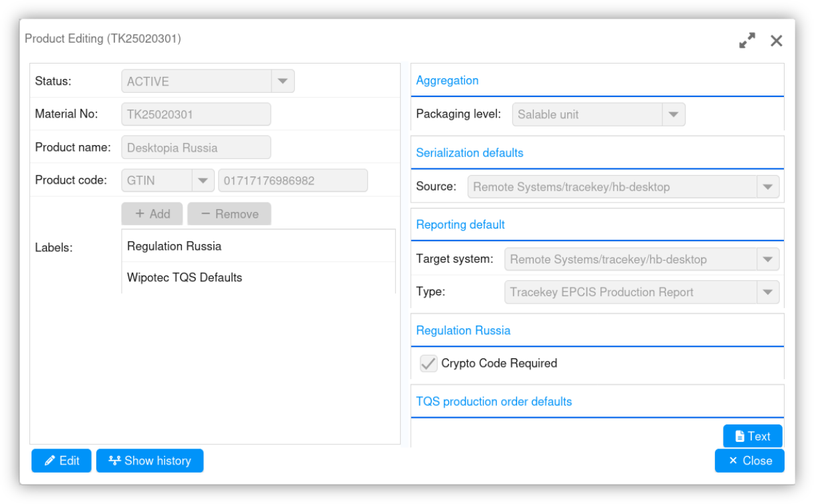The height and width of the screenshot is (504, 814).
Task: Close the Product Editing dialog with X
Action: pyautogui.click(x=776, y=41)
